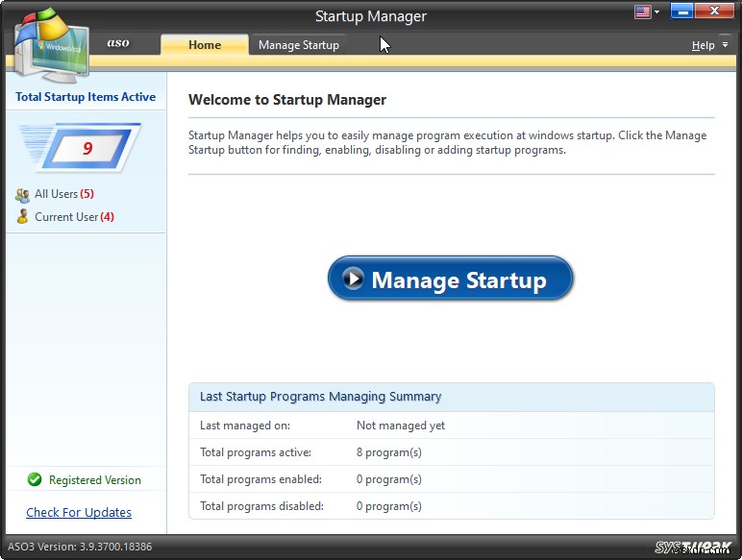
Task: Open the language flag dropdown arrow
Action: pyautogui.click(x=656, y=12)
